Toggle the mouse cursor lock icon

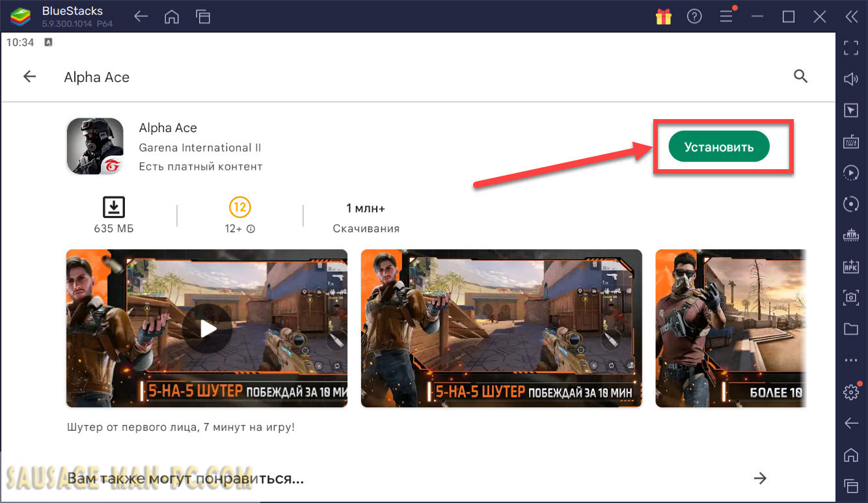click(851, 111)
